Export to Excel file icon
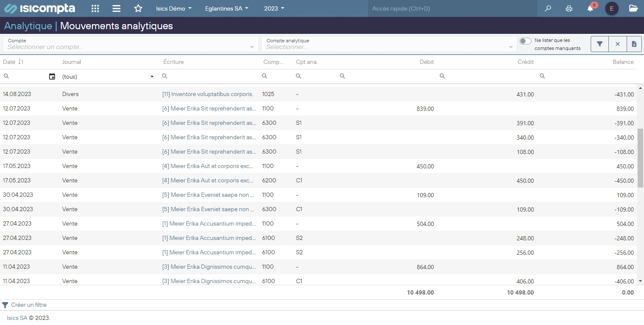The image size is (644, 325). click(634, 44)
